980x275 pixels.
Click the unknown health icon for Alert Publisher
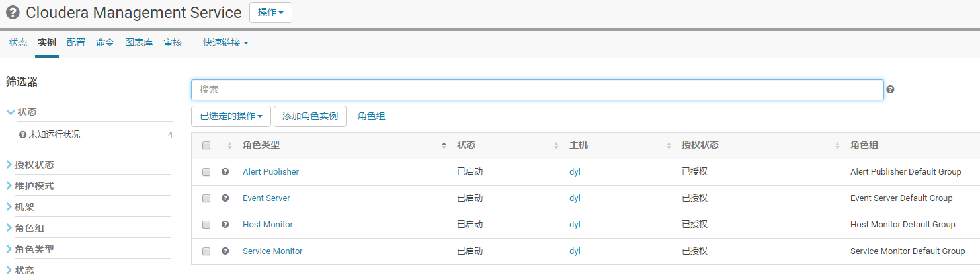click(x=225, y=171)
